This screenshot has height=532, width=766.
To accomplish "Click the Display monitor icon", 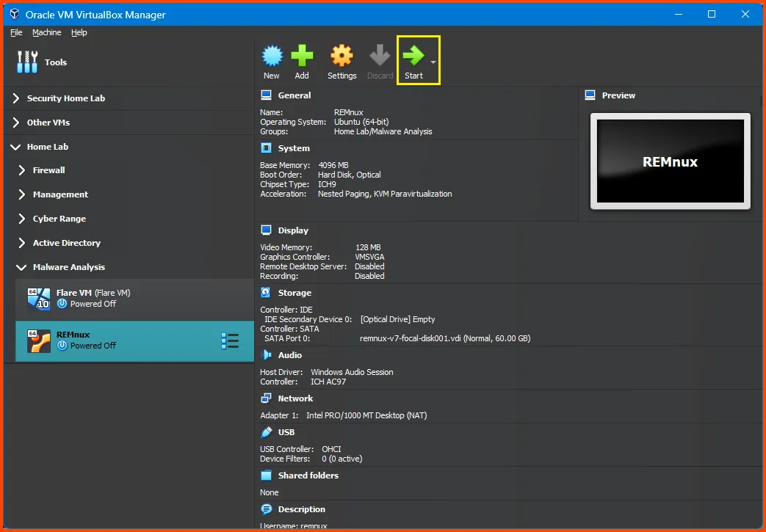I will (267, 230).
